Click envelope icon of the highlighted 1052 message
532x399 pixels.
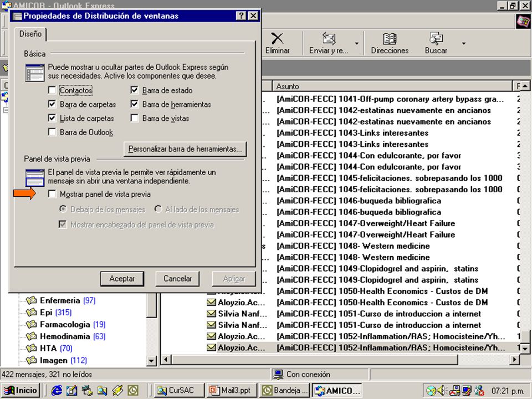tap(211, 347)
